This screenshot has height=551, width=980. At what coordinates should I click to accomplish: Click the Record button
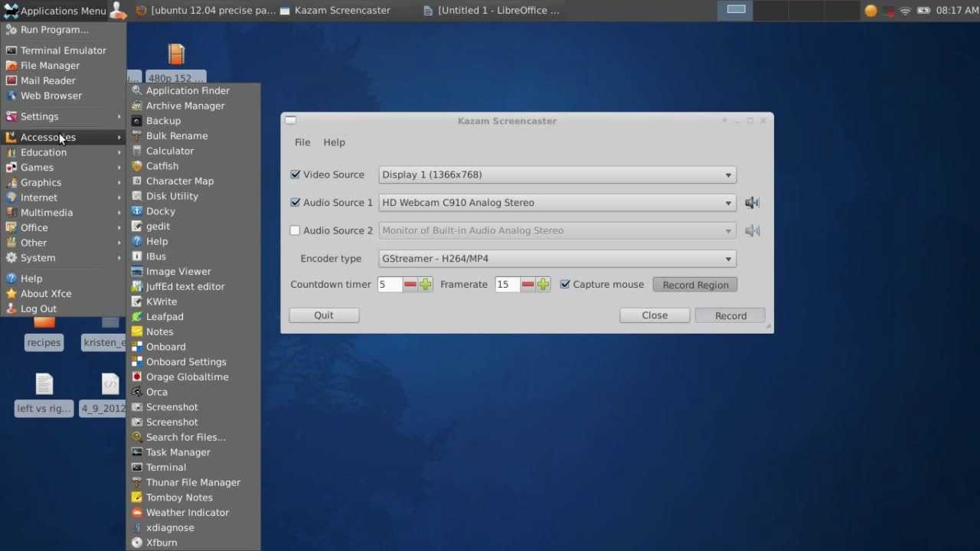pyautogui.click(x=730, y=315)
